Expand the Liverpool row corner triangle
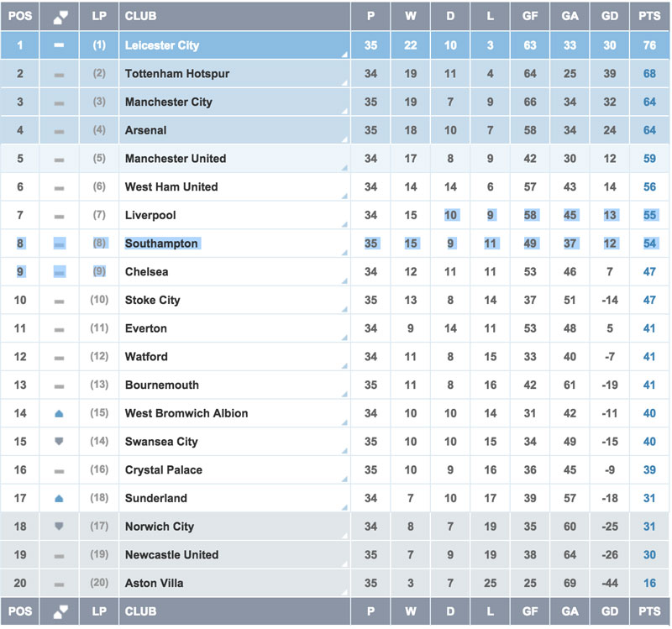Viewport: 672px width, 629px height. [x=344, y=225]
